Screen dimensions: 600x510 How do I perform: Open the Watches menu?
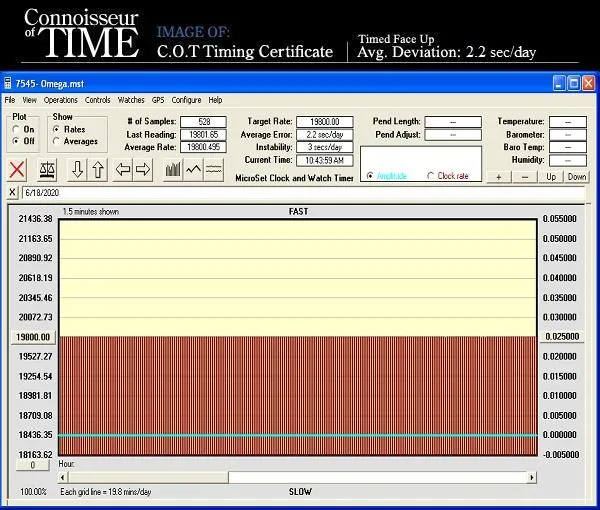[x=131, y=100]
